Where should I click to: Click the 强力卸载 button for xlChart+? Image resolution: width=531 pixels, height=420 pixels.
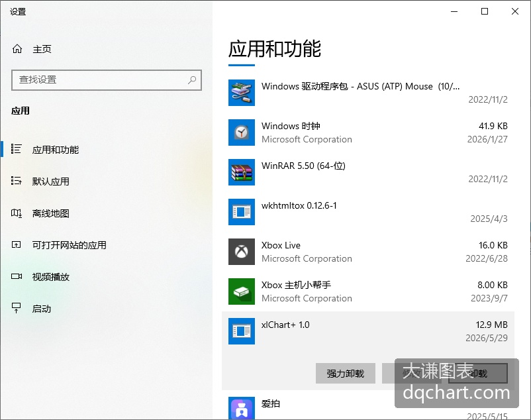point(346,374)
